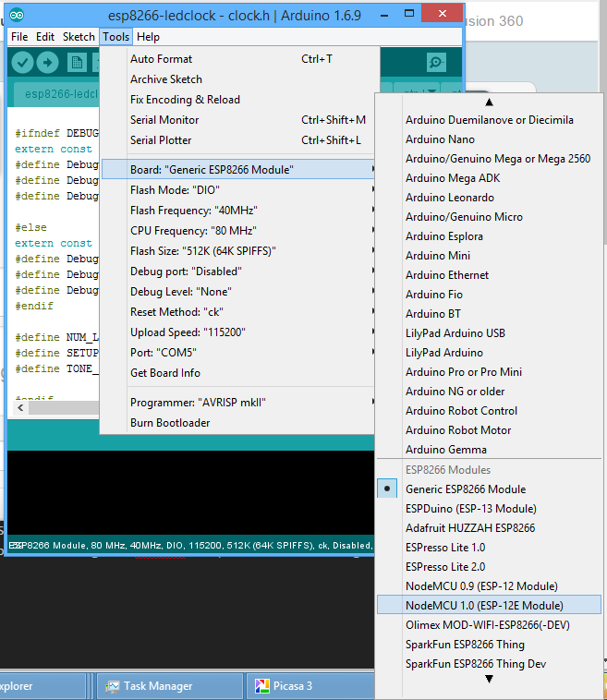The image size is (607, 700).
Task: Expand Flash Size: 512K submenu
Action: pyautogui.click(x=238, y=251)
